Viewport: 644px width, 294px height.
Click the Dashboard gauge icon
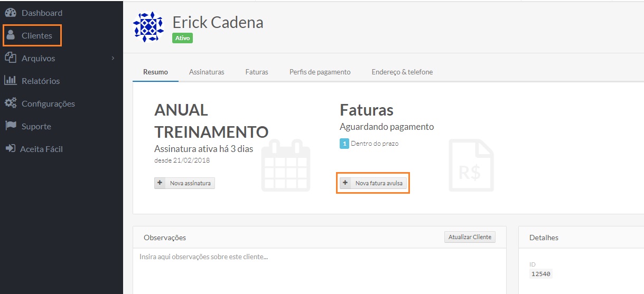click(11, 13)
